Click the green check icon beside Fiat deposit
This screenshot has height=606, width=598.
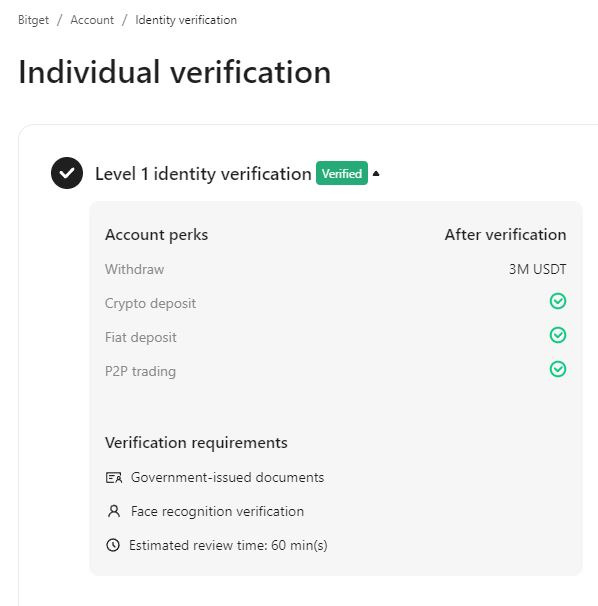(x=558, y=335)
